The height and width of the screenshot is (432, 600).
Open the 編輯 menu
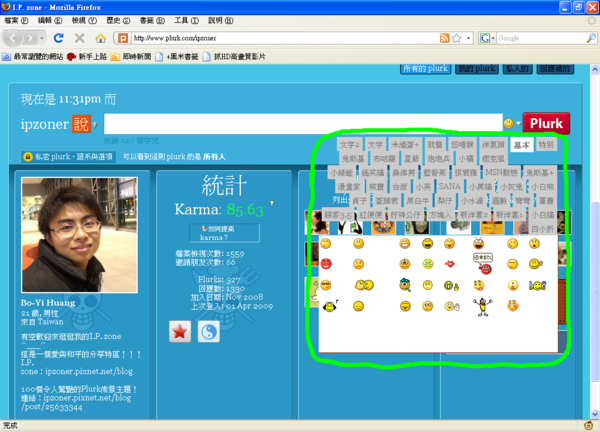(x=50, y=20)
